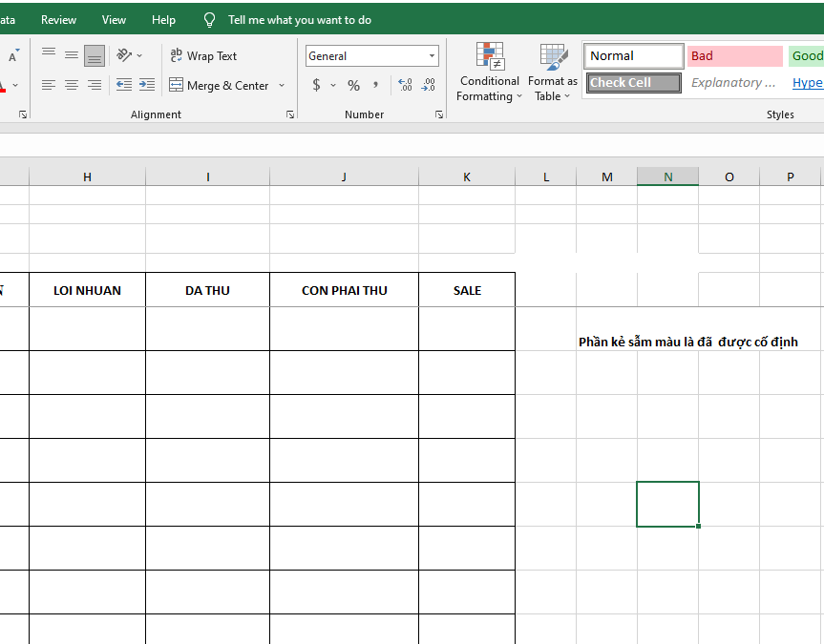Screen dimensions: 824x644
Task: Expand font color dropdown arrow
Action: pyautogui.click(x=16, y=85)
